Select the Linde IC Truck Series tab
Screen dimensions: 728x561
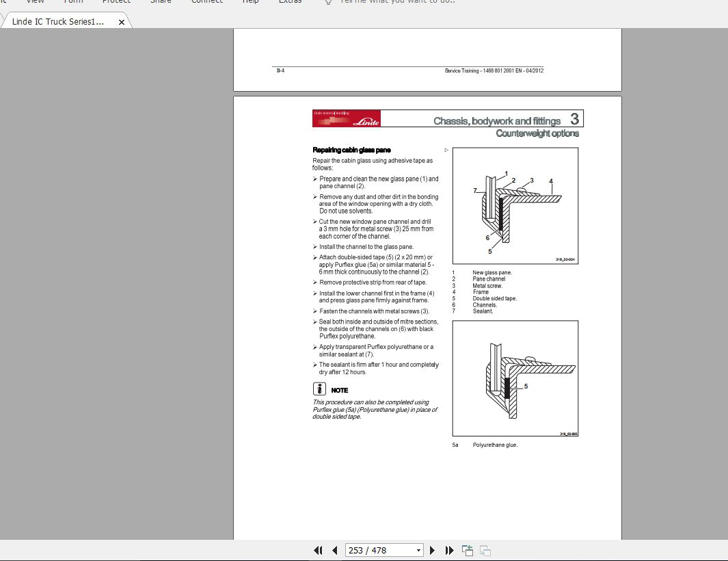(x=58, y=21)
